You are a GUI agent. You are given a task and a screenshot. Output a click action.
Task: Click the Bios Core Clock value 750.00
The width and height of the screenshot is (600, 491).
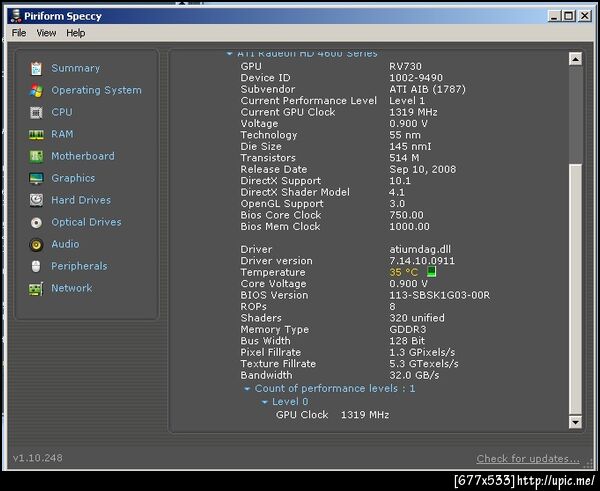click(406, 215)
